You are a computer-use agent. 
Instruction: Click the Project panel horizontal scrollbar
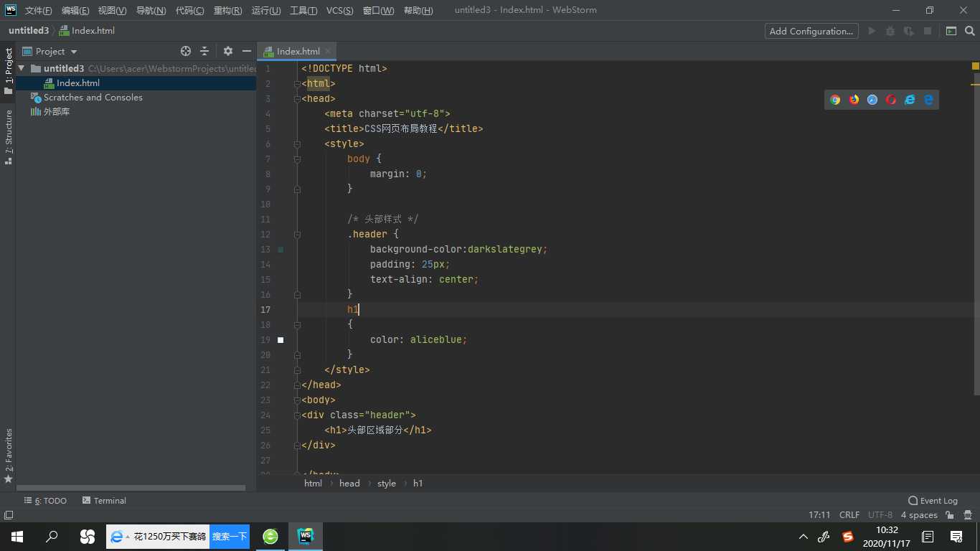click(131, 488)
